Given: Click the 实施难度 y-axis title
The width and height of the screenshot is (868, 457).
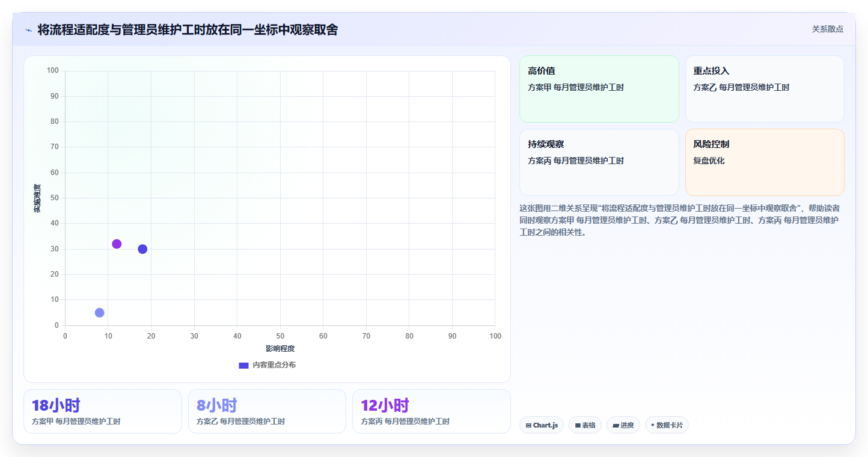Looking at the screenshot, I should click(x=37, y=198).
